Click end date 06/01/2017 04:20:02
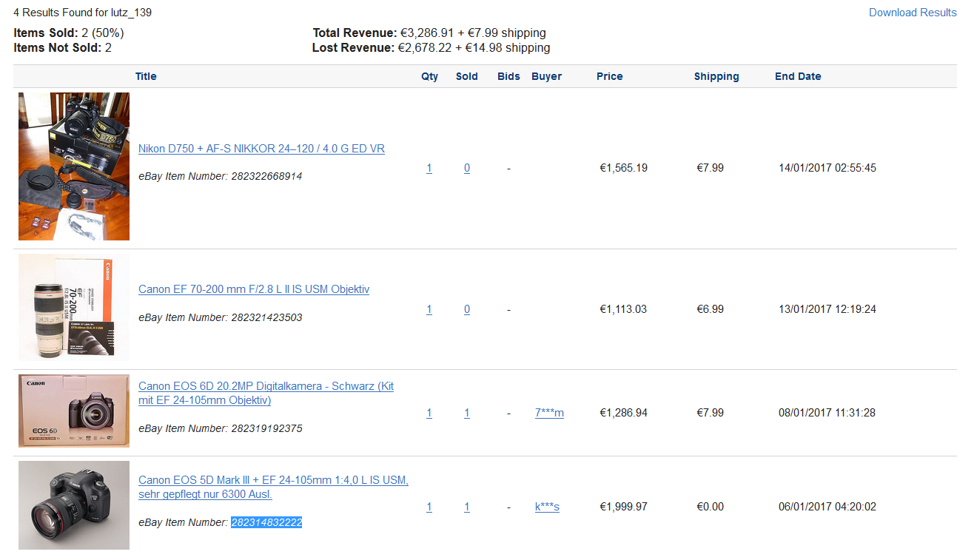The width and height of the screenshot is (974, 560). coord(827,507)
